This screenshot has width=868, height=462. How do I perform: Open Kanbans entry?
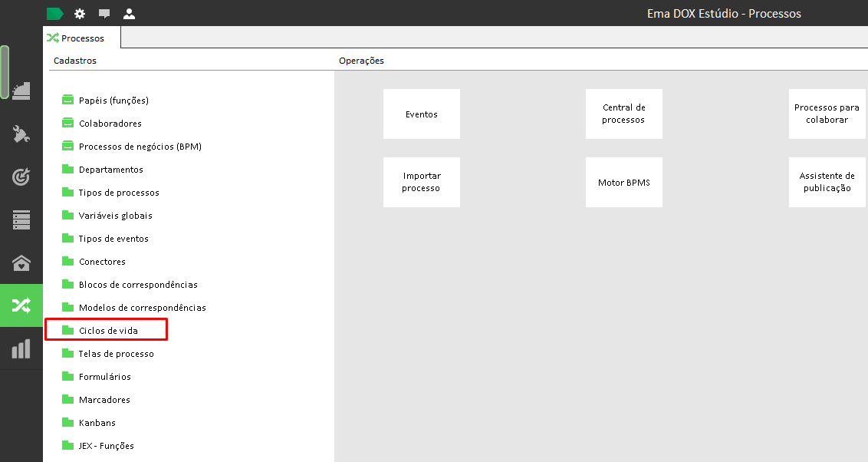click(x=97, y=423)
